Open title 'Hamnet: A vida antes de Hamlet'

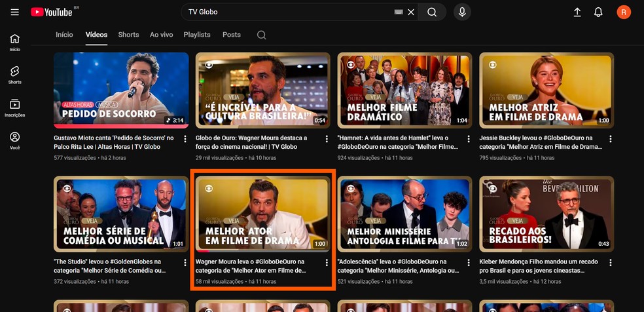click(398, 142)
